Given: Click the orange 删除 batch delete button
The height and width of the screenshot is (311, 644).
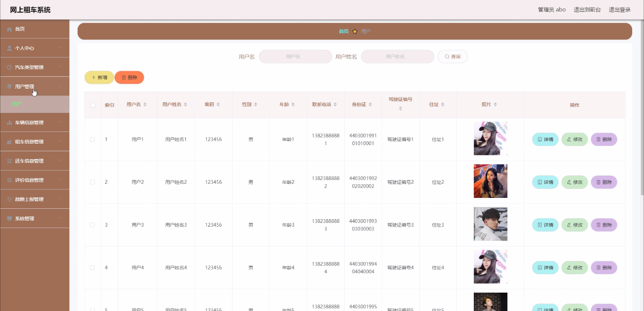Looking at the screenshot, I should 129,77.
